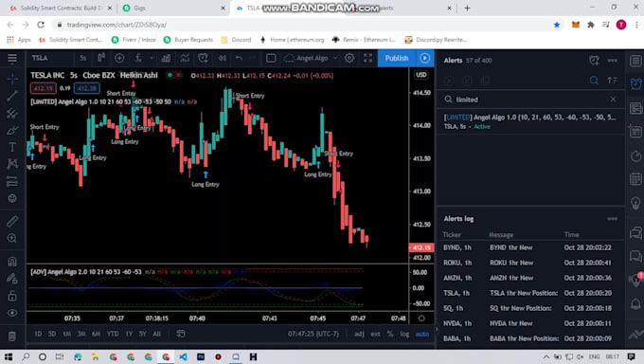Select the All date range
The image size is (644, 364).
[156, 334]
